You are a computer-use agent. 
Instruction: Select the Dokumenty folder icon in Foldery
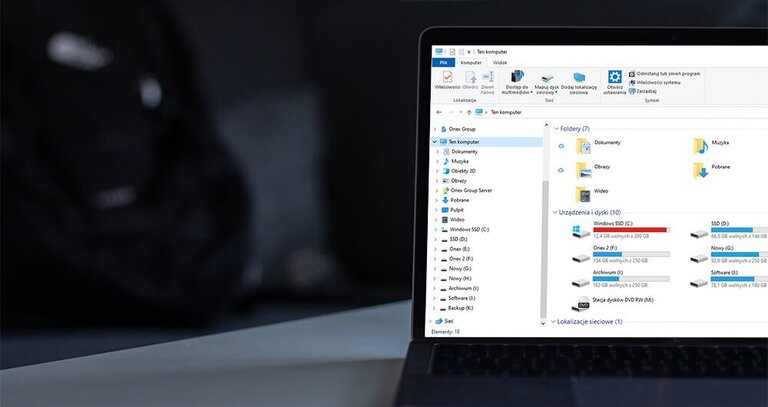[x=582, y=146]
